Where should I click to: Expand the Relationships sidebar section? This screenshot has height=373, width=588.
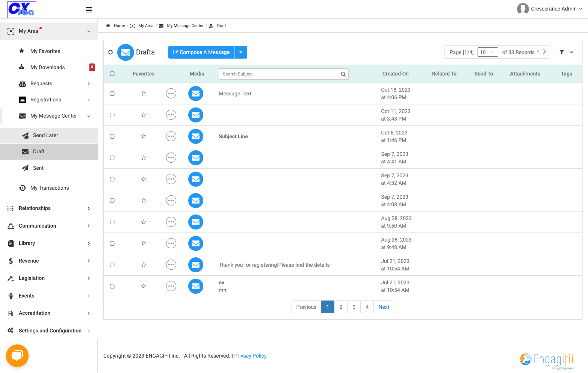pyautogui.click(x=49, y=208)
